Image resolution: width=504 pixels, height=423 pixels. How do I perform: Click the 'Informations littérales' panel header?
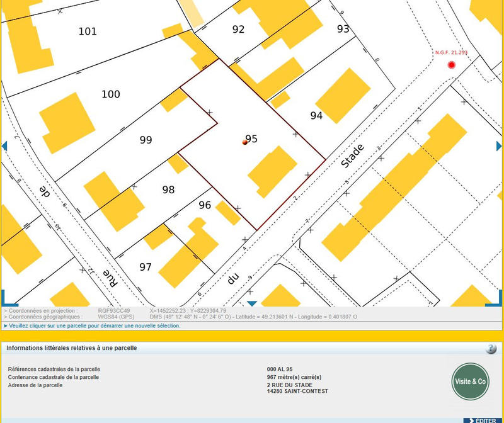(x=72, y=348)
